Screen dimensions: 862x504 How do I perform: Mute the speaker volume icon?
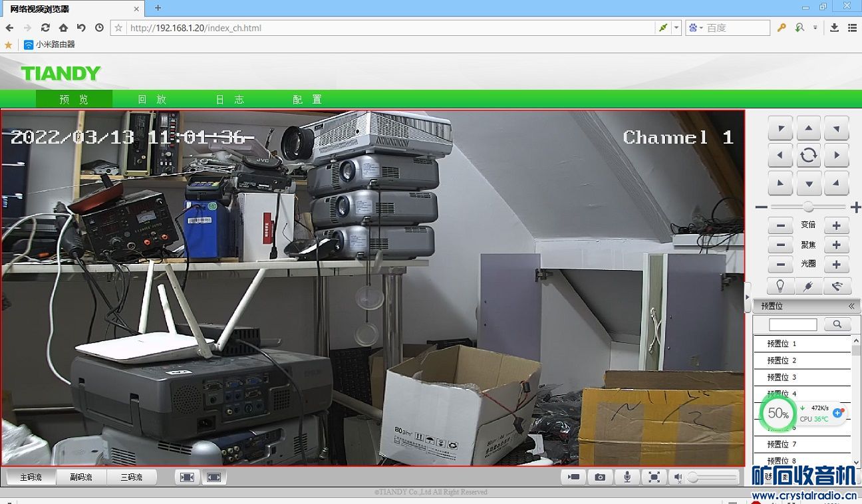[678, 477]
